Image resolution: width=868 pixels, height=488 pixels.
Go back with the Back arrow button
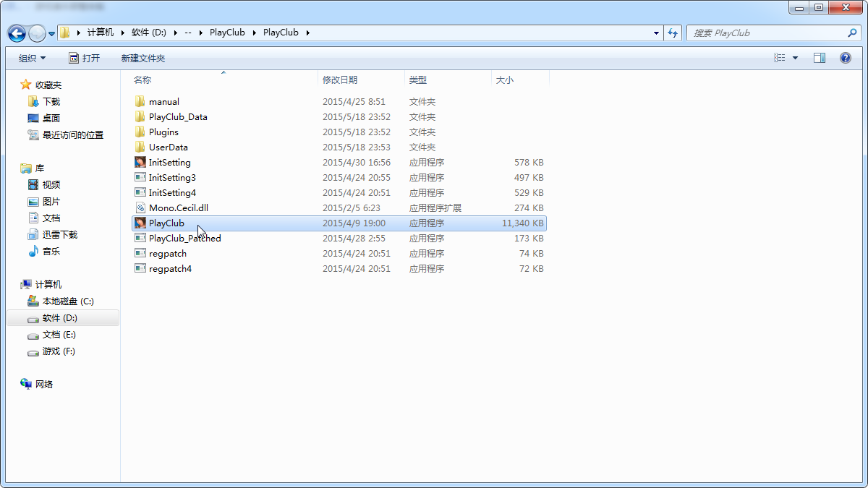[17, 33]
